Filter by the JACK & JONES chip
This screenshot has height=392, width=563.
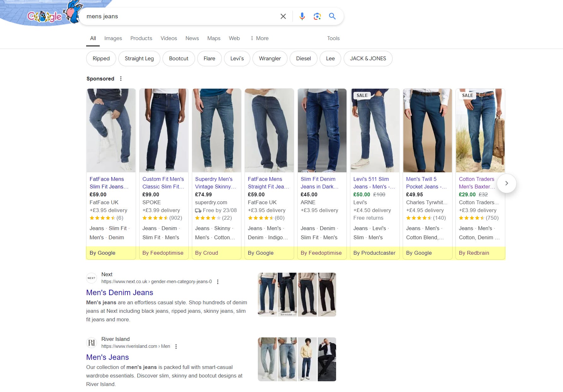368,58
